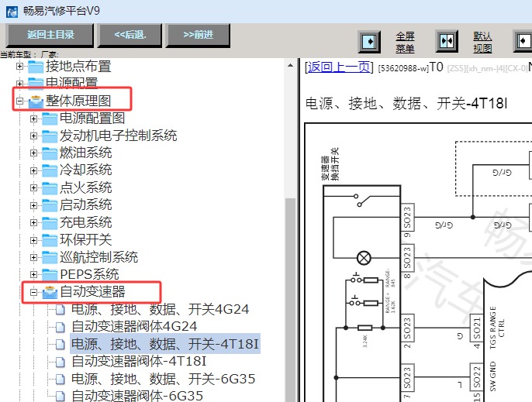Select the 自动变速器 tree item

(x=92, y=292)
